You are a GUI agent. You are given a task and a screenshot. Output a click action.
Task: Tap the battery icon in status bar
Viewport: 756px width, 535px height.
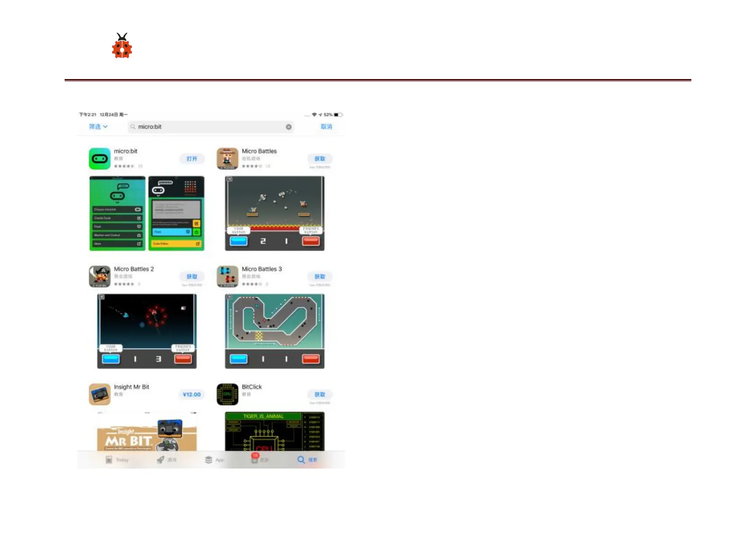click(x=338, y=115)
